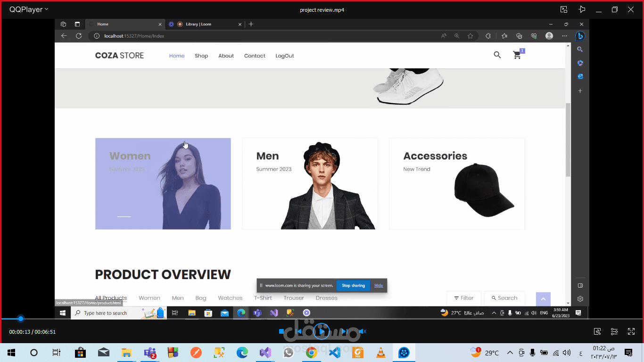Viewport: 644px width, 362px height.
Task: Filter products by Watches category
Action: 230,298
